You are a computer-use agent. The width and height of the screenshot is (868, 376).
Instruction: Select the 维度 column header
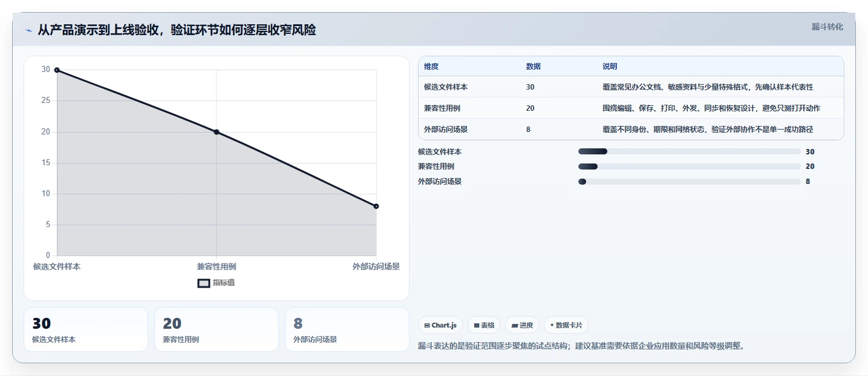[431, 67]
